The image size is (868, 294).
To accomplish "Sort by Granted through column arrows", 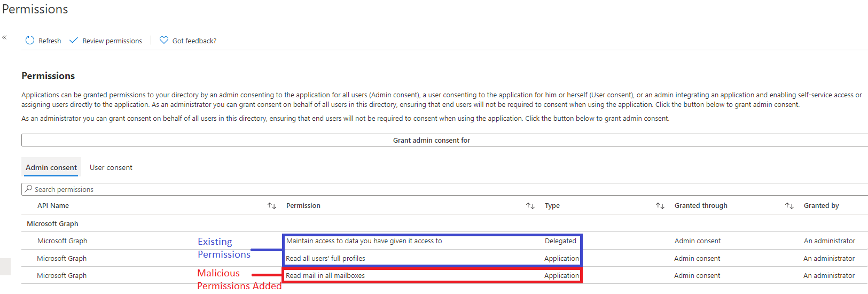I will (789, 206).
